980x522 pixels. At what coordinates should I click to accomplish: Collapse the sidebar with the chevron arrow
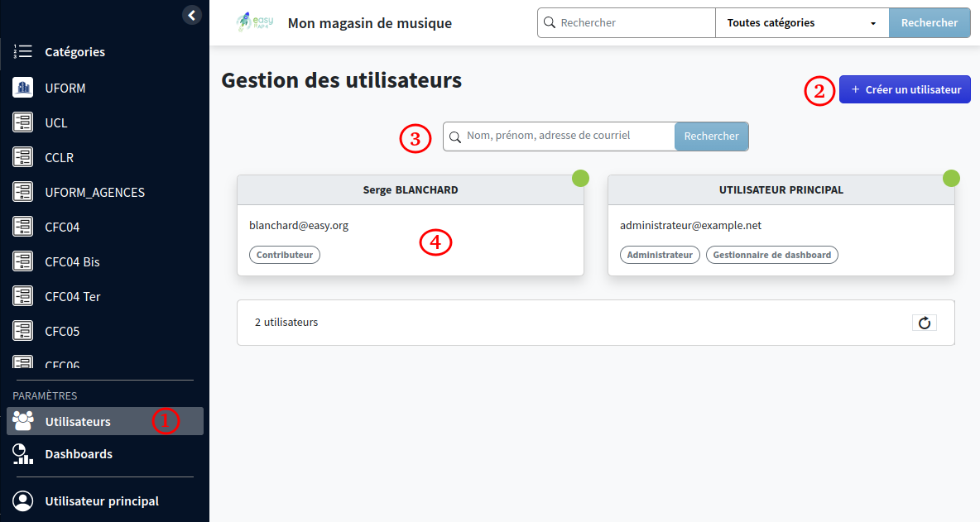191,14
